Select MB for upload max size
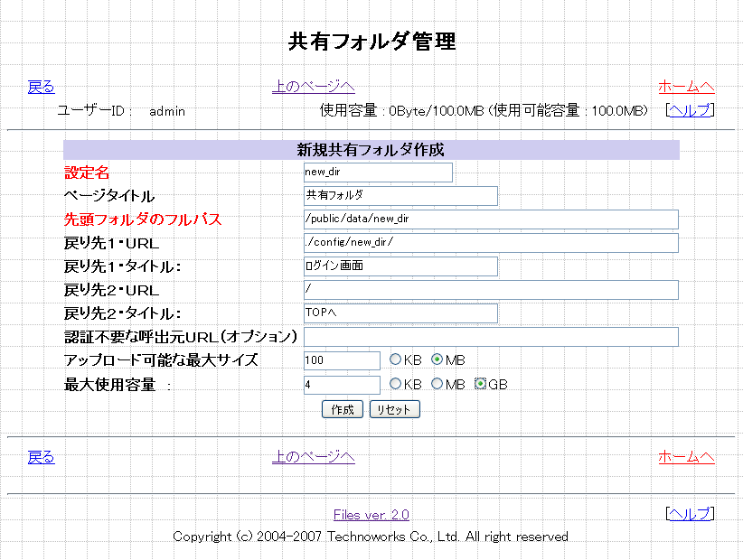 437,359
